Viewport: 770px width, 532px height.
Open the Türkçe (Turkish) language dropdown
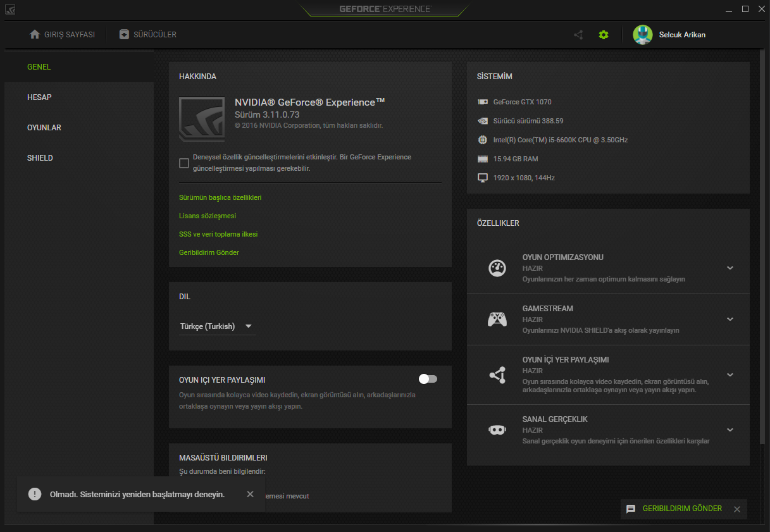218,326
